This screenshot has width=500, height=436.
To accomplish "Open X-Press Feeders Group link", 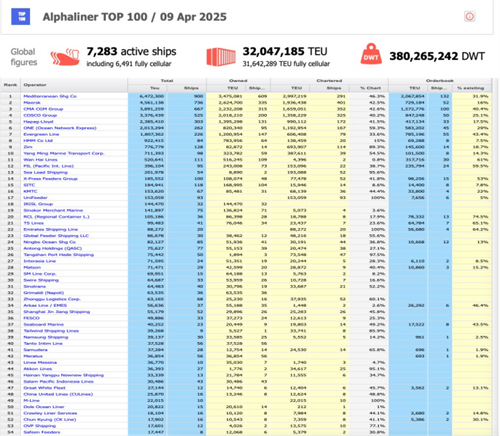I will 50,178.
